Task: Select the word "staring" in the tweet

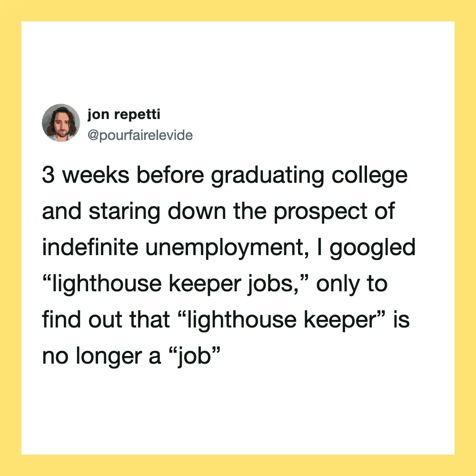Action: (124, 212)
